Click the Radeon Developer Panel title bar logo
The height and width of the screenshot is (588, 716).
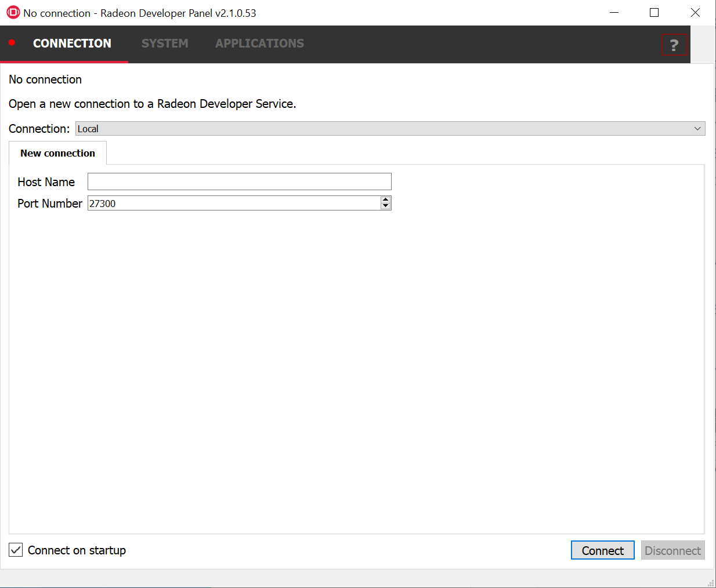[x=13, y=12]
